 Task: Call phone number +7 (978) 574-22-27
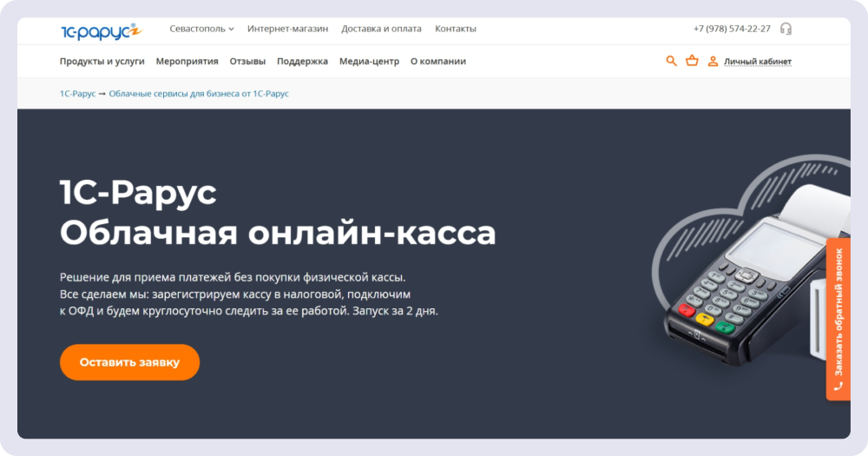[731, 29]
